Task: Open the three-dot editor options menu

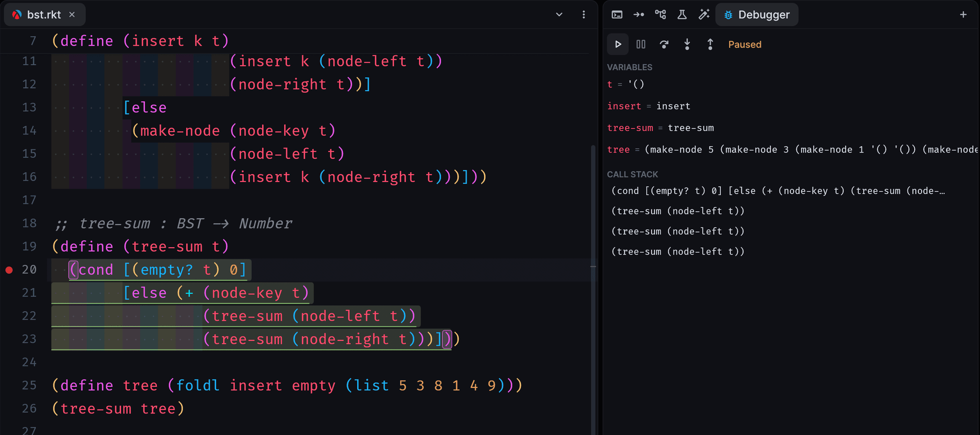Action: point(584,15)
